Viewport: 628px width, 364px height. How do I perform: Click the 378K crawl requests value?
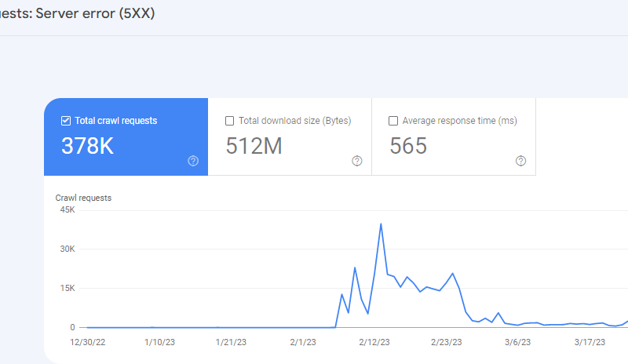(x=87, y=146)
